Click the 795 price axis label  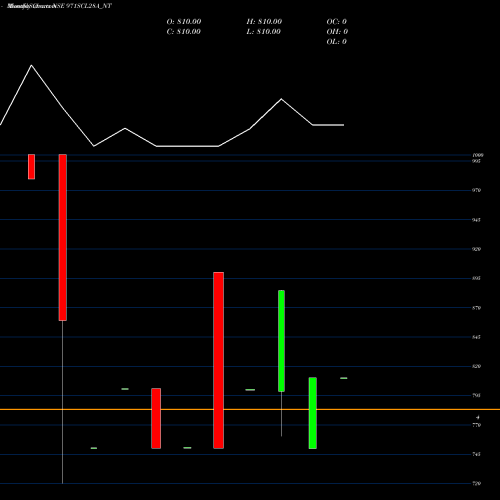476,396
